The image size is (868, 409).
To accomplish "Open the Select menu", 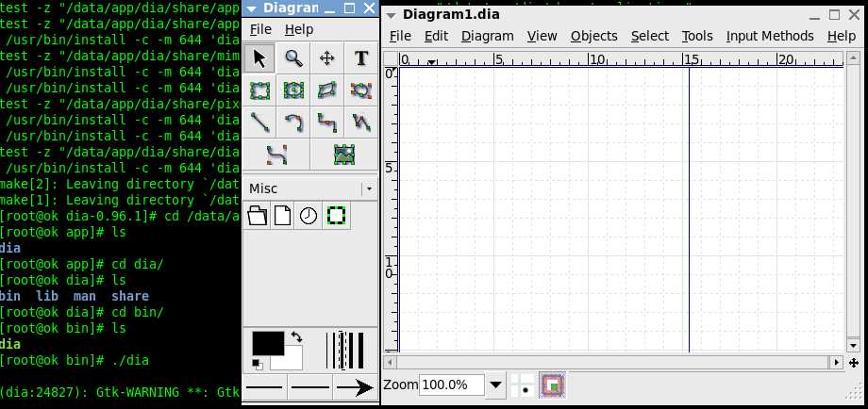I will pos(650,36).
